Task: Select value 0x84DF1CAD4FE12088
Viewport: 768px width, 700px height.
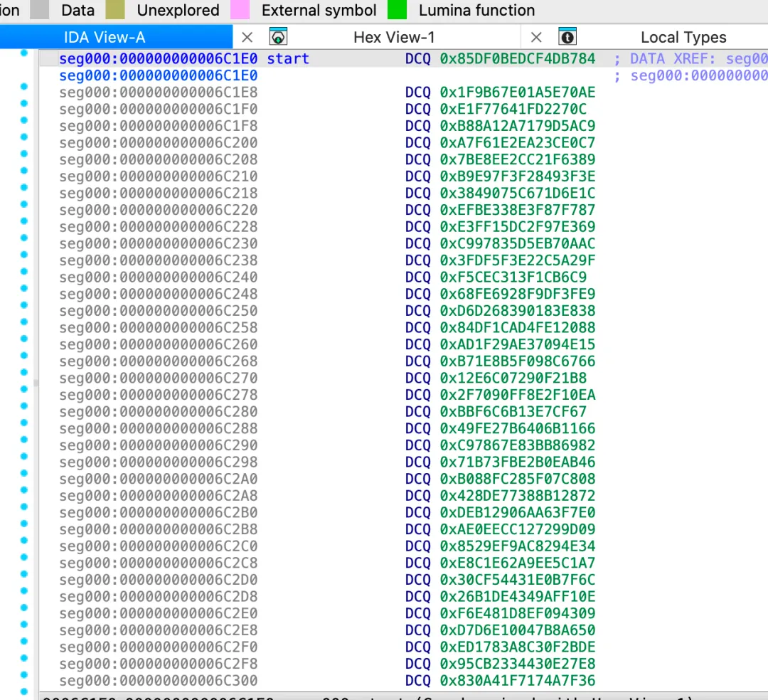Action: [x=517, y=328]
